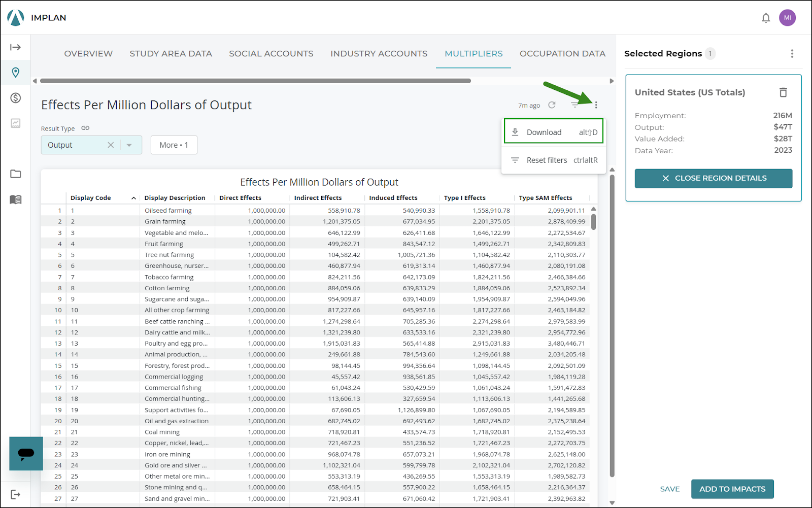Image resolution: width=812 pixels, height=508 pixels.
Task: Click the Type I Effects column header
Action: [464, 198]
